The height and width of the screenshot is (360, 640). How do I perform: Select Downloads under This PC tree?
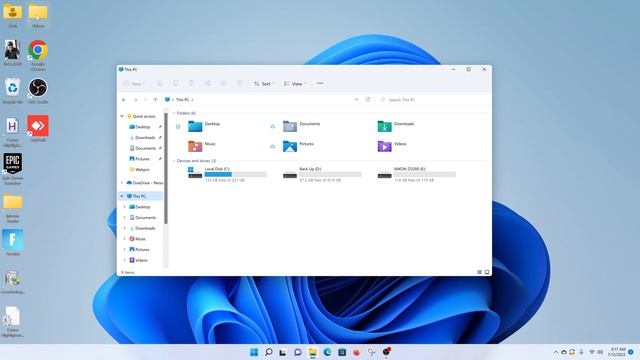click(x=142, y=228)
